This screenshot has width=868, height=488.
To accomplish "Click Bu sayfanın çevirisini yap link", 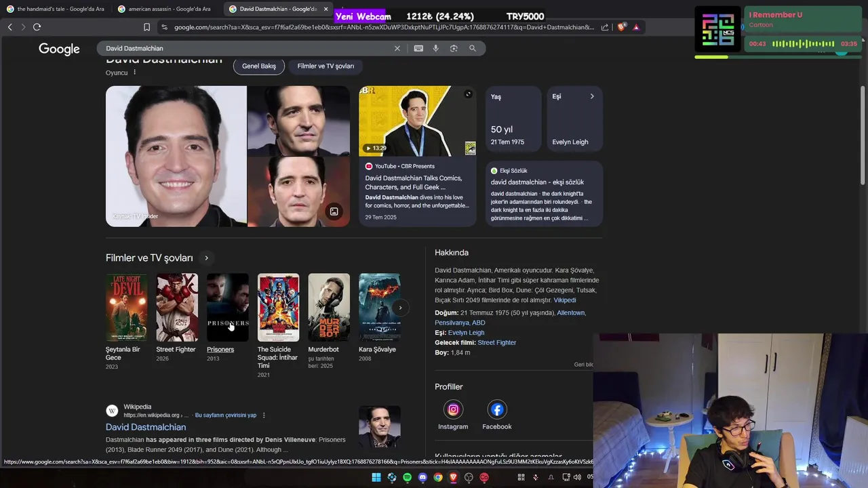I will 226,415.
